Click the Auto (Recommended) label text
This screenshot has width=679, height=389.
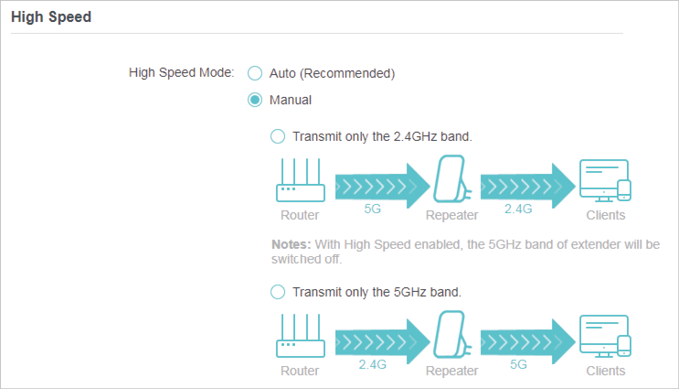click(x=332, y=73)
